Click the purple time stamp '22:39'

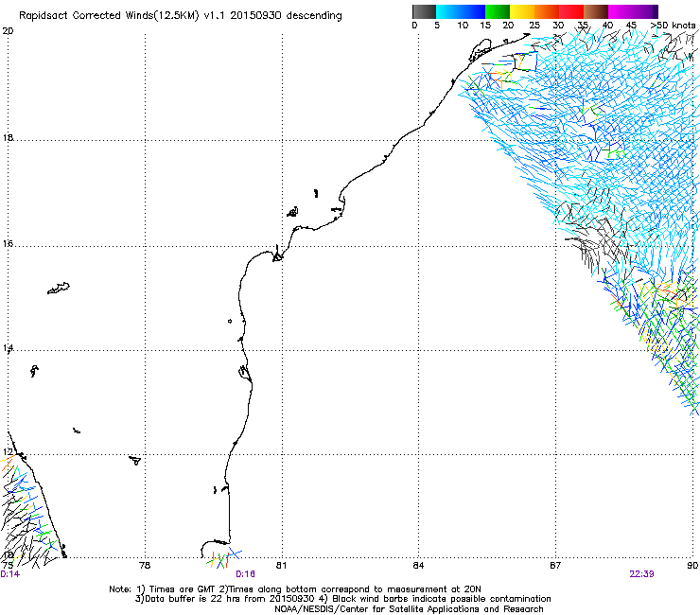[x=642, y=574]
